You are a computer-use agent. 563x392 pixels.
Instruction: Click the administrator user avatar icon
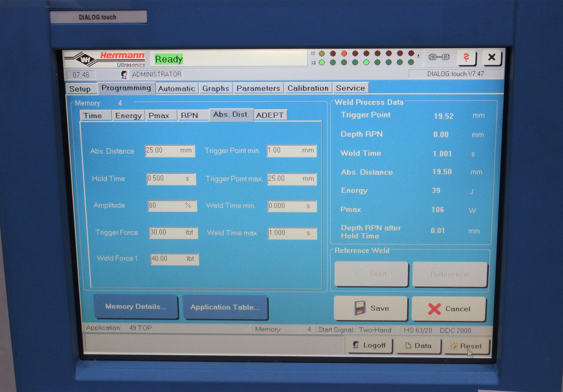[x=124, y=75]
